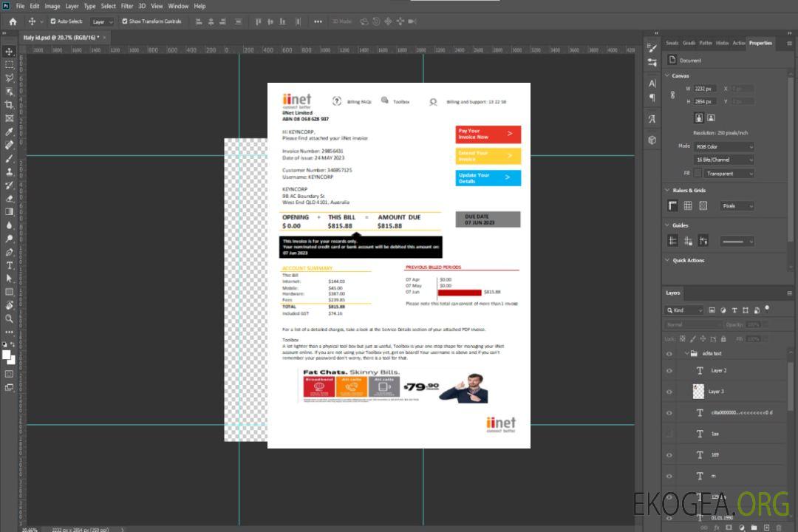Select the Horizontal Type tool

coord(10,265)
